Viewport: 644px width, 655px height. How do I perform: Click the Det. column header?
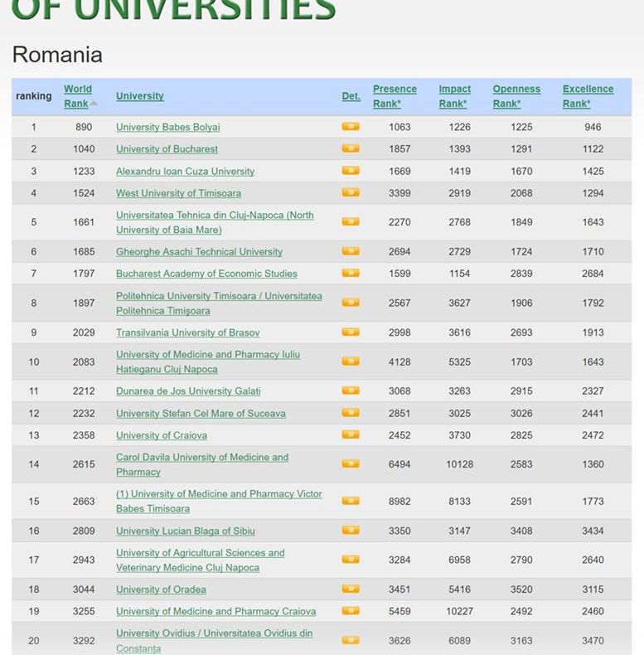pos(351,96)
